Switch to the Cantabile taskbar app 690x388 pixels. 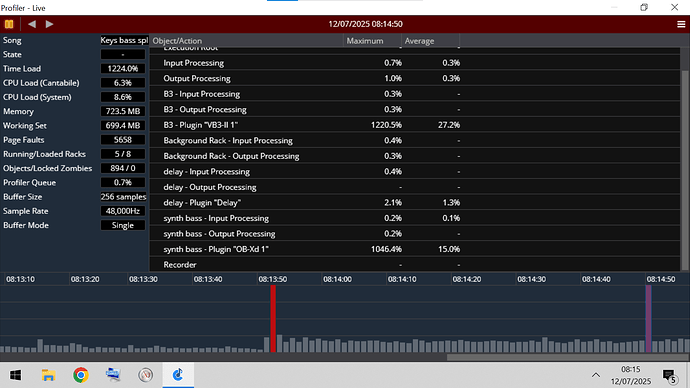[x=178, y=375]
